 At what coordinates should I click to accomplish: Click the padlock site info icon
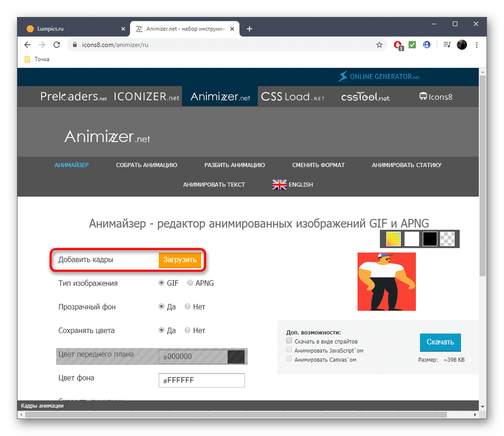[75, 45]
